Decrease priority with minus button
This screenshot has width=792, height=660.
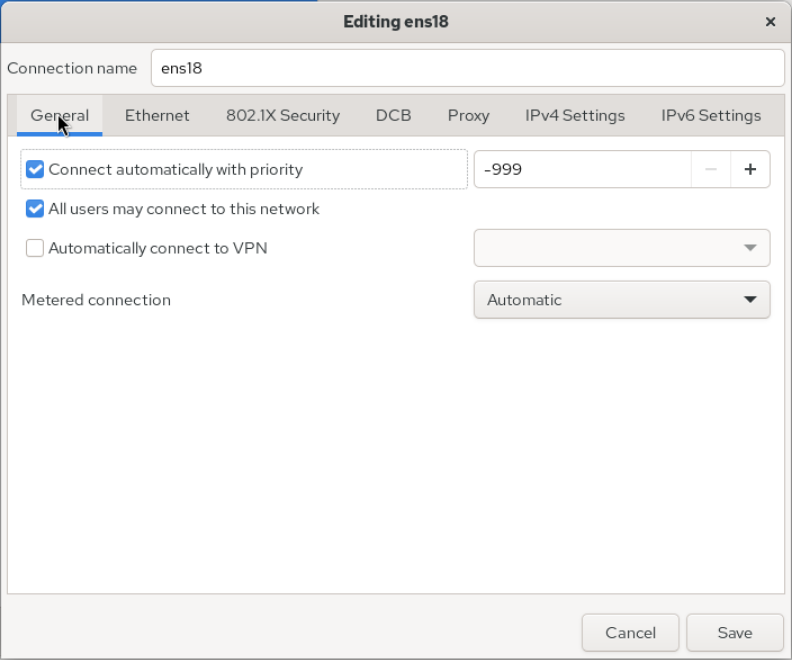pos(711,169)
